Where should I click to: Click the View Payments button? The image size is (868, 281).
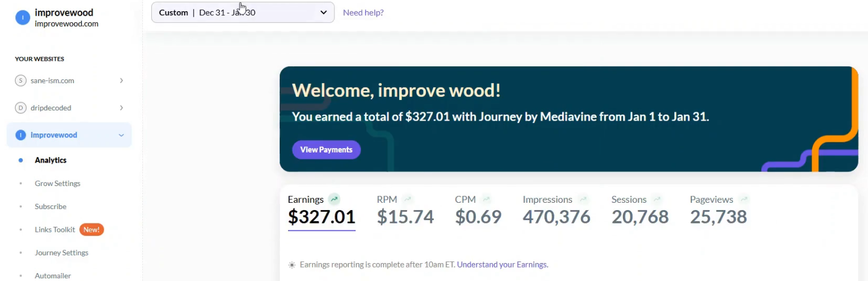327,150
